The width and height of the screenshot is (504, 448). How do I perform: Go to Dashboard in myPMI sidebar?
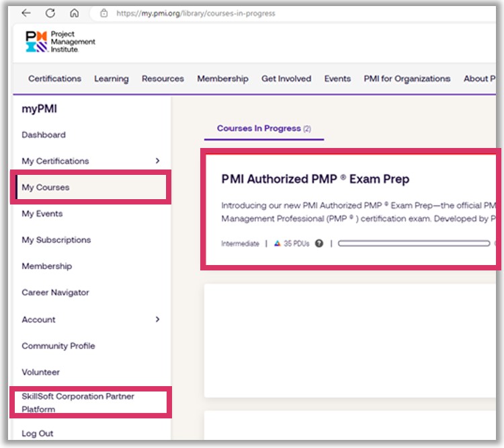coord(44,135)
